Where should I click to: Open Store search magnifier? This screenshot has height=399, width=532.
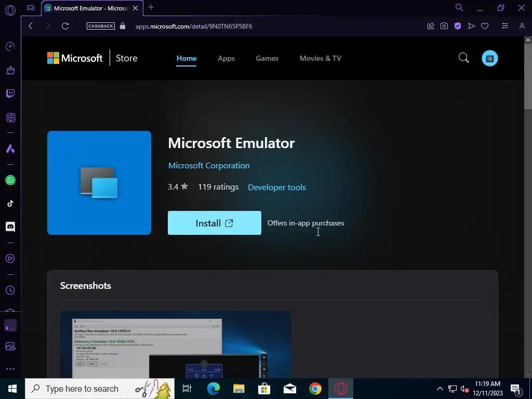pyautogui.click(x=464, y=58)
